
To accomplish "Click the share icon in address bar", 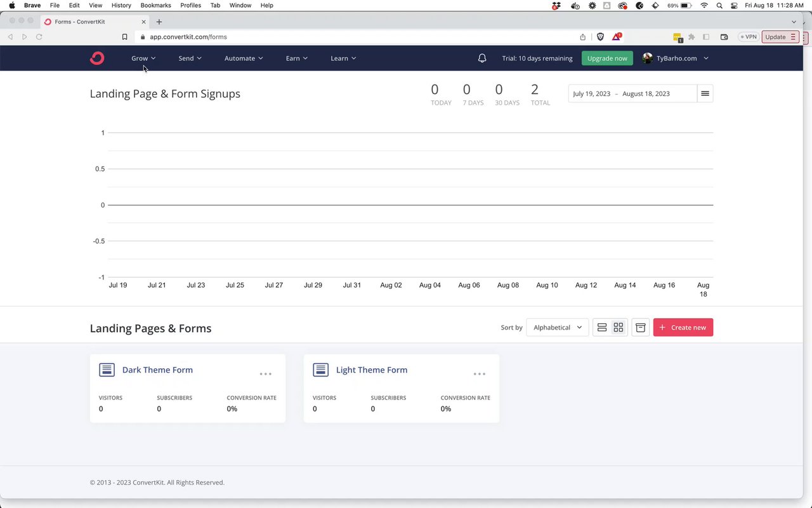I will tap(583, 37).
